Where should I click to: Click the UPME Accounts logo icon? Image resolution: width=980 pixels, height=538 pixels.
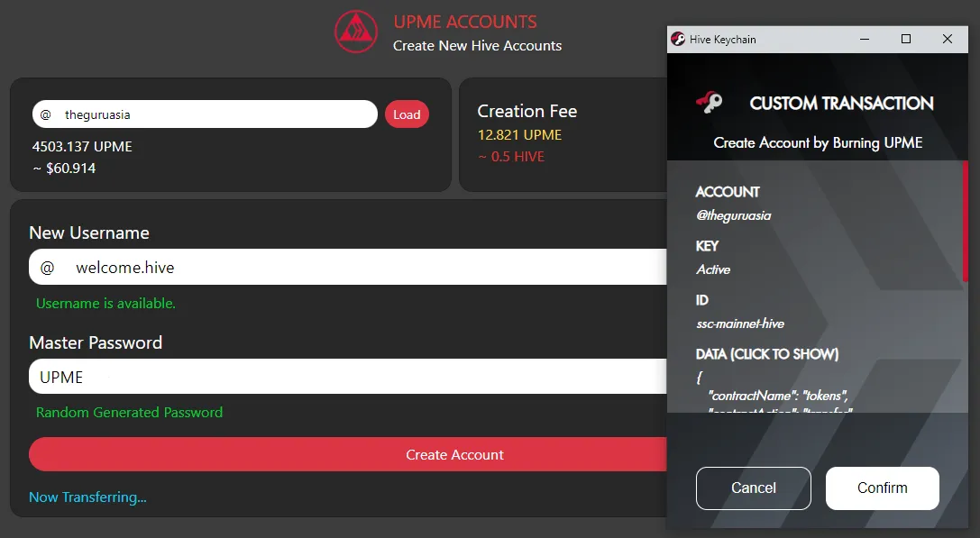355,32
